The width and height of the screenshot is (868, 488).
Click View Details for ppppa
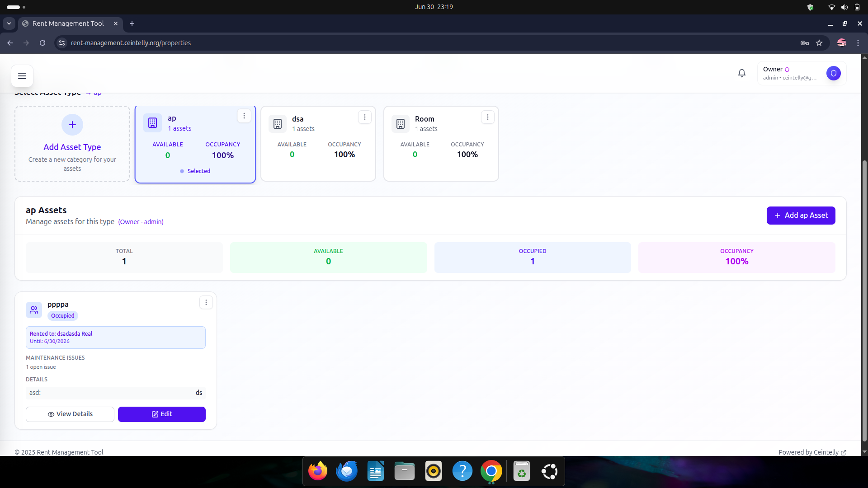click(x=70, y=414)
